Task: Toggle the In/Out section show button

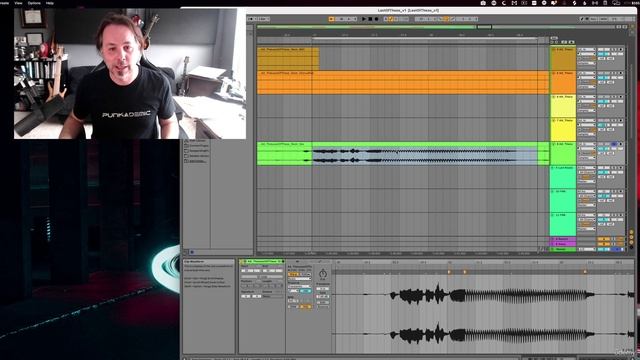Action: tap(631, 232)
